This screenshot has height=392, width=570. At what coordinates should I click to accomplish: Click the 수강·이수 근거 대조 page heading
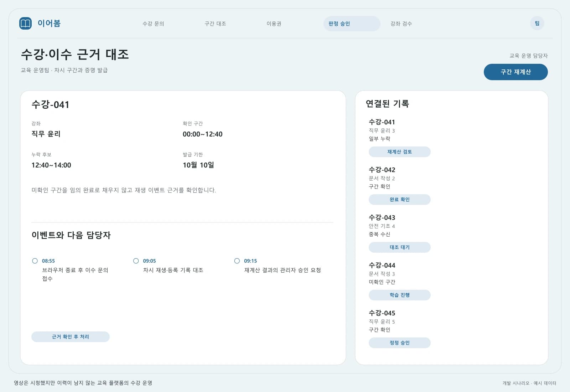pyautogui.click(x=75, y=55)
